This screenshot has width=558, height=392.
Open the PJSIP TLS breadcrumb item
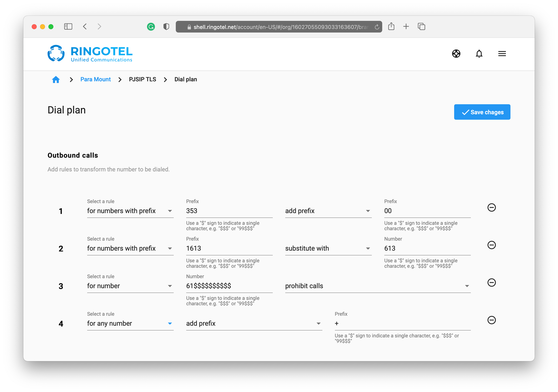(x=142, y=79)
